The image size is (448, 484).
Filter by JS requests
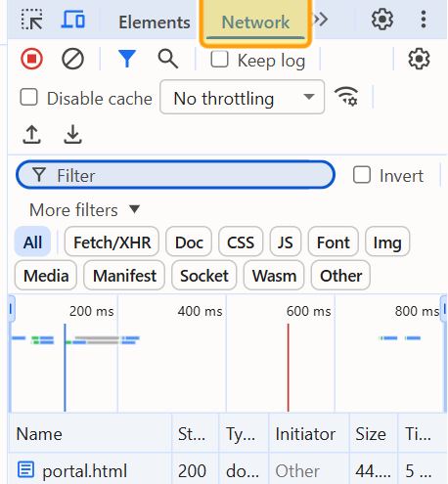coord(286,242)
